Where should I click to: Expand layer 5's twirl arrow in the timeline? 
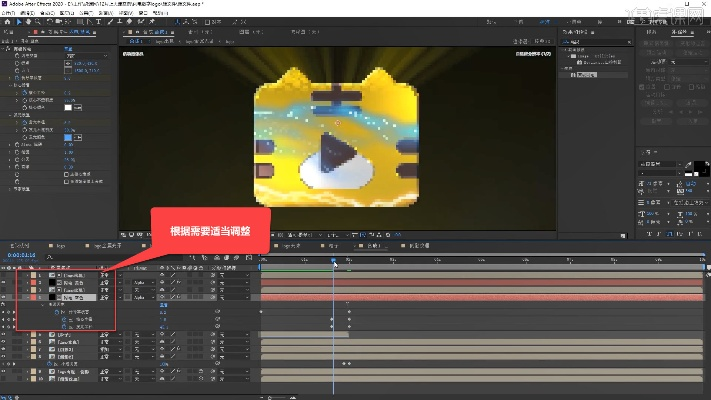tap(27, 335)
